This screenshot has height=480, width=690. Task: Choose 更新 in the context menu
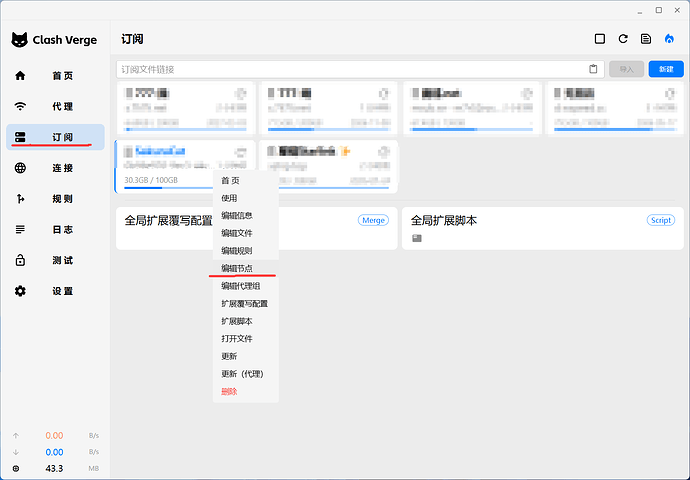coord(246,356)
